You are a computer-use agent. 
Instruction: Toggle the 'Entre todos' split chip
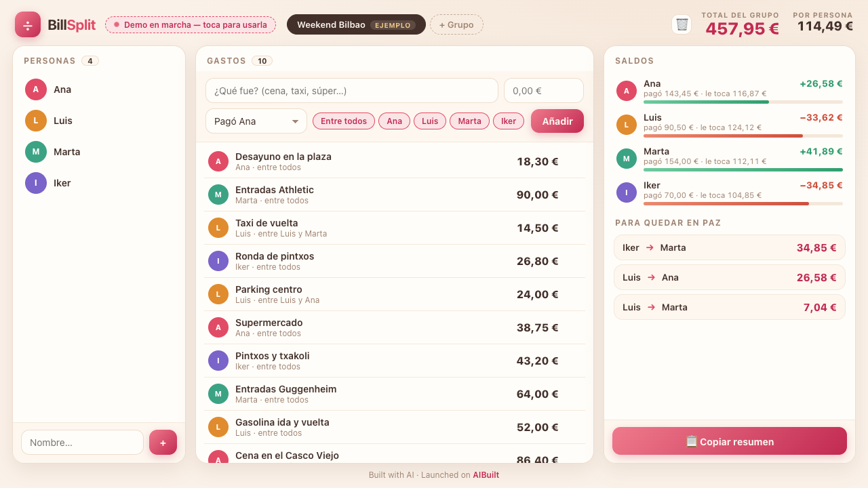pos(344,121)
